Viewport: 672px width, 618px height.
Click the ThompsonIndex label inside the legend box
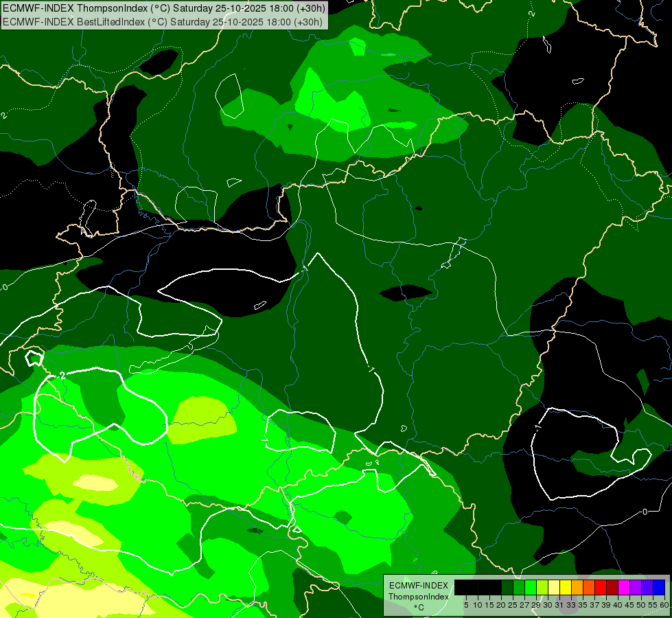point(419,597)
